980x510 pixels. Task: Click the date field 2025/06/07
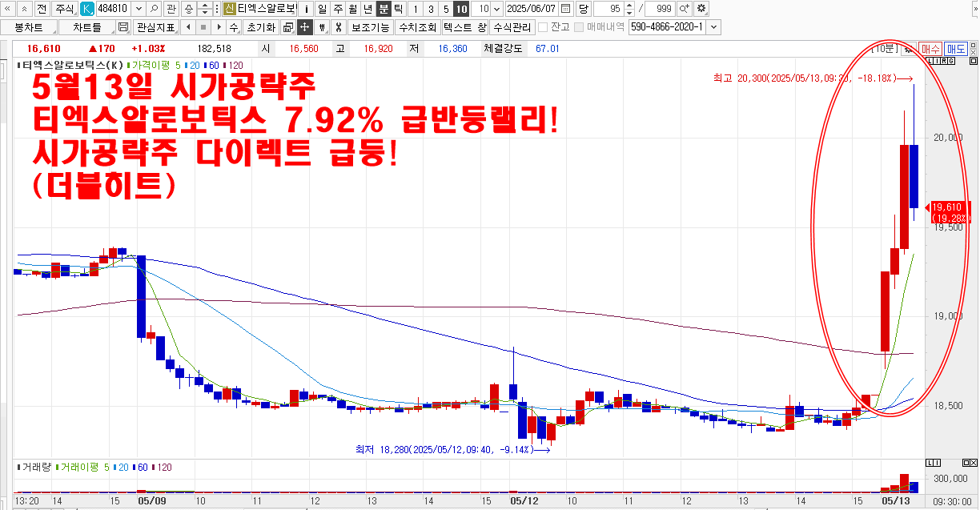(x=532, y=9)
